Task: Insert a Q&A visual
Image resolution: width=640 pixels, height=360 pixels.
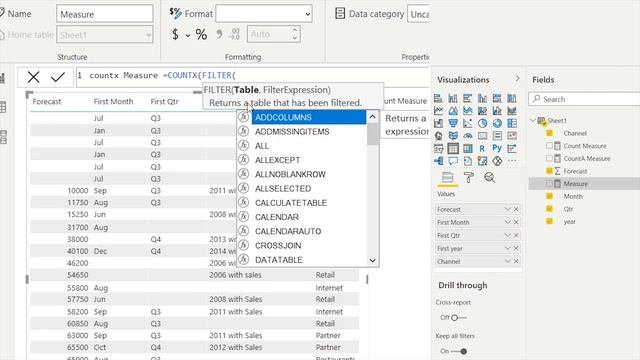Action: 453,161
